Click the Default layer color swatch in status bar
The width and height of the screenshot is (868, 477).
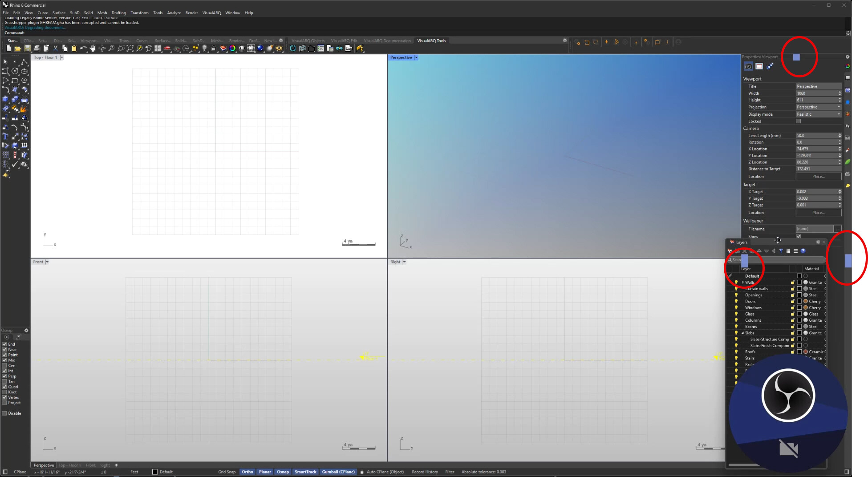point(155,472)
